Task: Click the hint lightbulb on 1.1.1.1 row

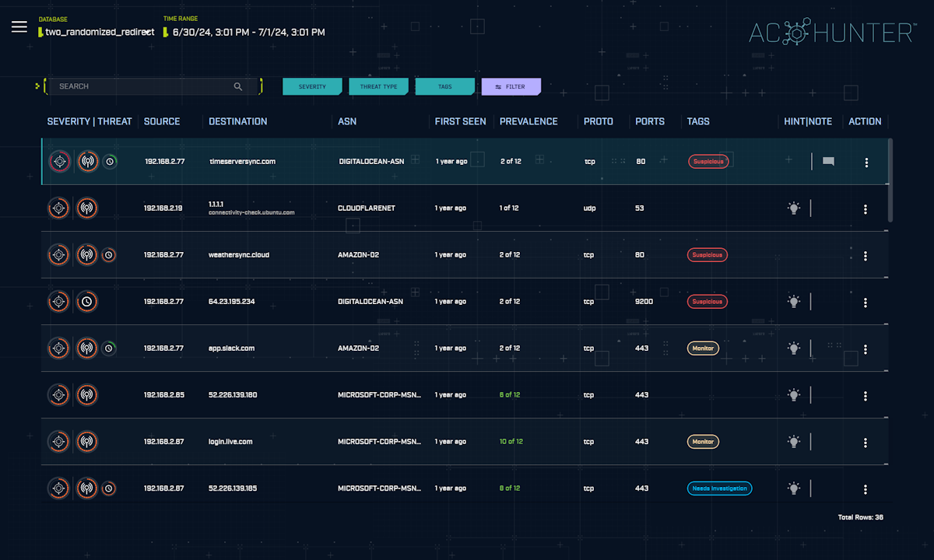Action: (x=793, y=208)
